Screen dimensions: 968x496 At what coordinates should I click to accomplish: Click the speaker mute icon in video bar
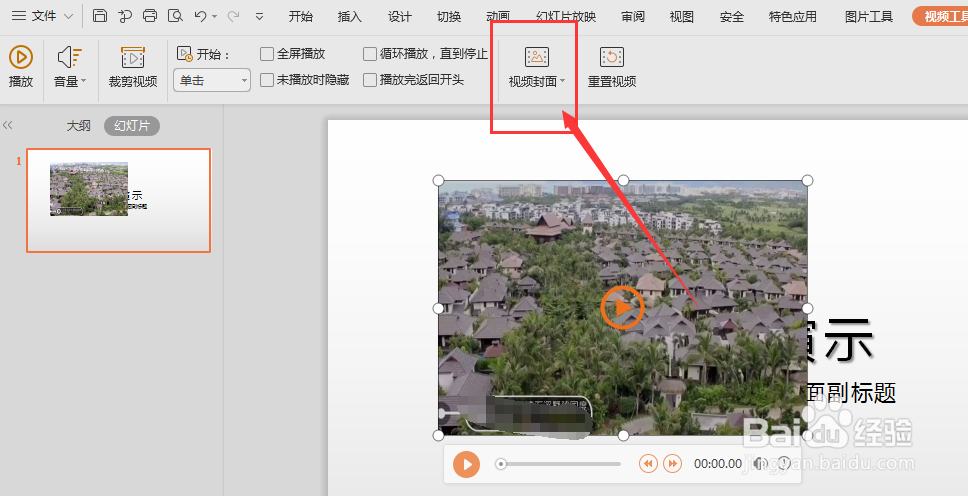point(761,463)
